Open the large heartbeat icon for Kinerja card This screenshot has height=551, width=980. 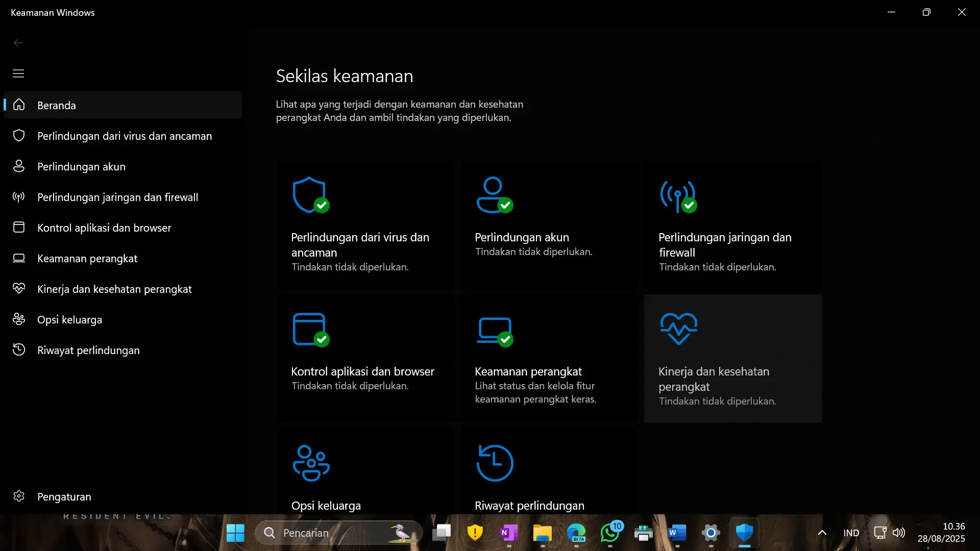[678, 329]
